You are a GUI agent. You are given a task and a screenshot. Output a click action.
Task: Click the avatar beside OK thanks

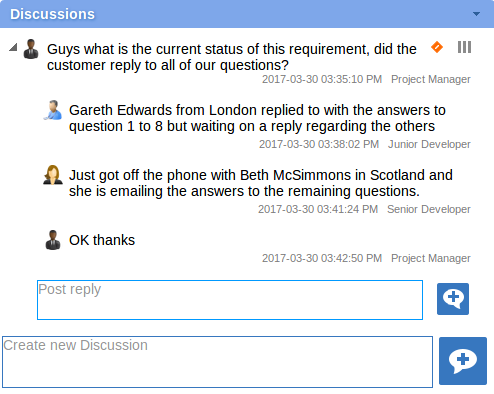(53, 240)
